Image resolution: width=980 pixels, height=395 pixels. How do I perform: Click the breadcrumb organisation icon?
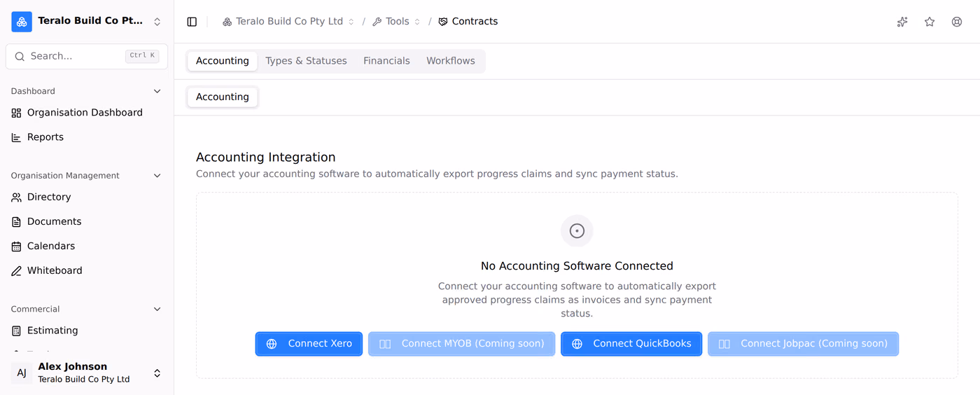(x=227, y=22)
